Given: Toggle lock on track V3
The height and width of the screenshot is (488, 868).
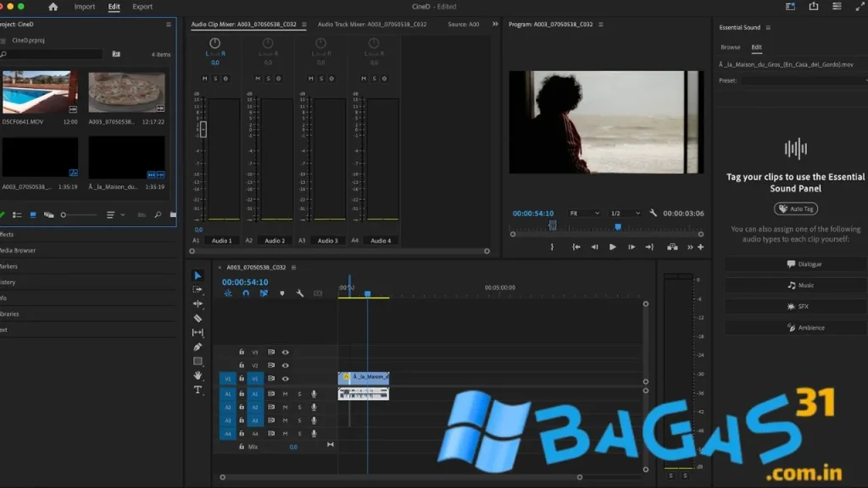Looking at the screenshot, I should (x=242, y=352).
